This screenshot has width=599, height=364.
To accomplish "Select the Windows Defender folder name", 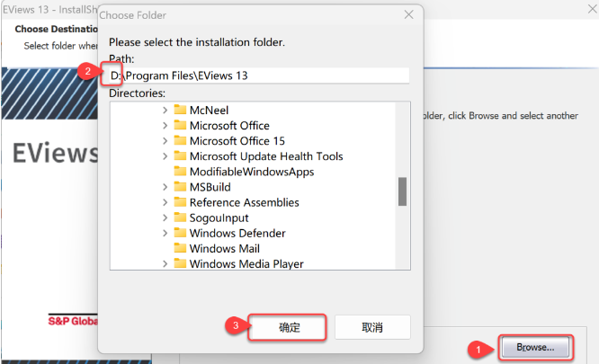I will point(237,233).
